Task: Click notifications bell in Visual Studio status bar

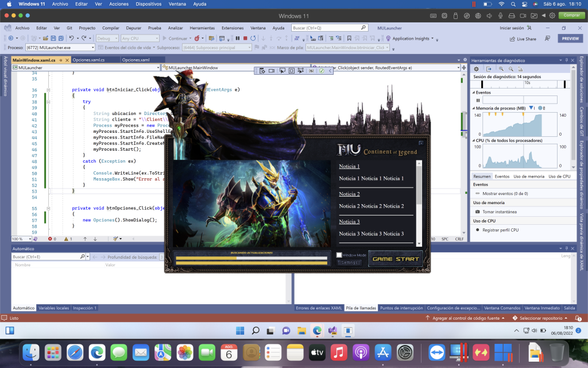Action: (x=578, y=318)
